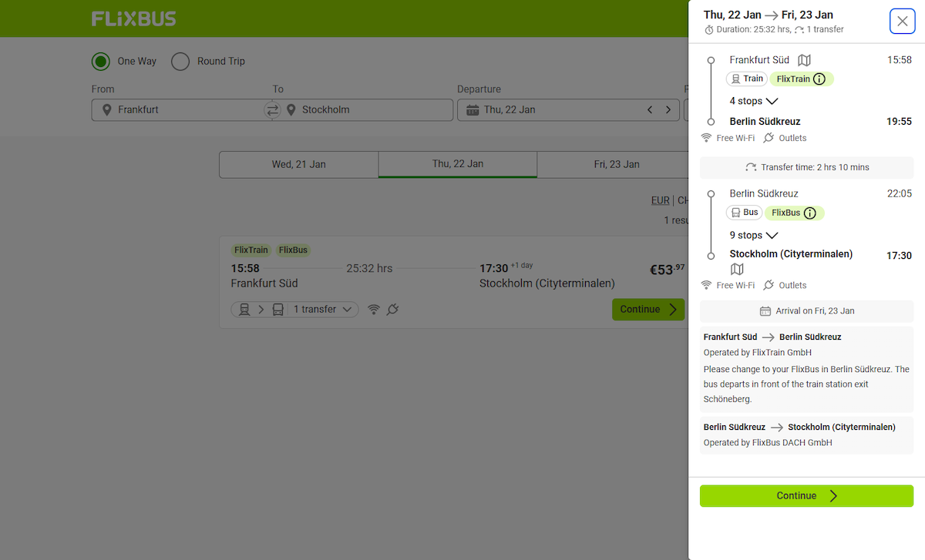Select Round Trip radio button
Viewport: 925px width, 560px height.
[x=180, y=62]
